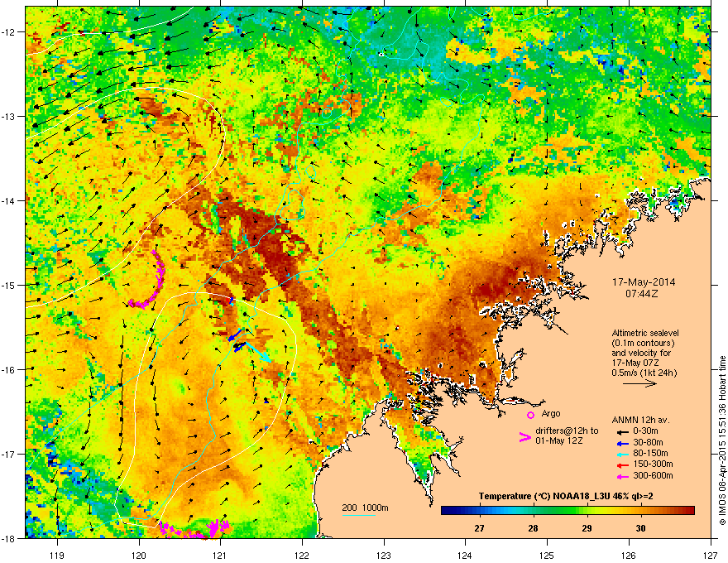The image size is (728, 563).
Task: Click the time label 07:44Z
Action: tap(644, 294)
